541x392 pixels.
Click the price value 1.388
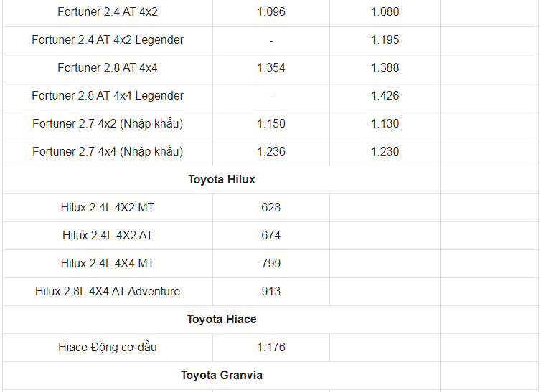click(x=385, y=67)
